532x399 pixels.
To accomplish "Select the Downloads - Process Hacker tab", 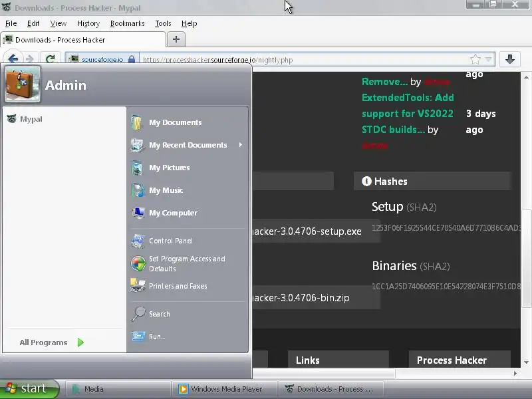I will point(83,40).
